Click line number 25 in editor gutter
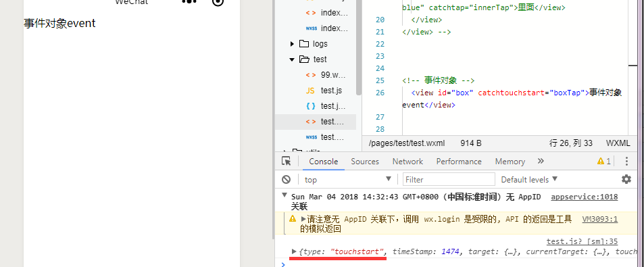The height and width of the screenshot is (267, 644). point(380,80)
